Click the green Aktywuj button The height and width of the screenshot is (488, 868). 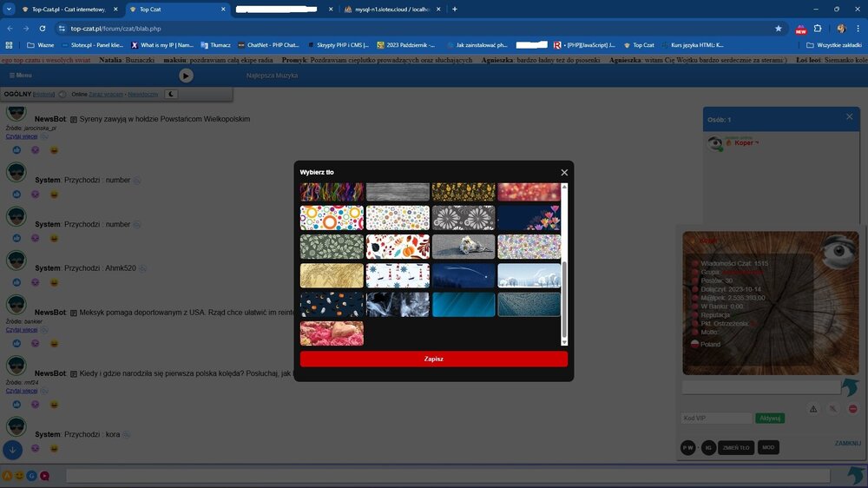pos(770,419)
